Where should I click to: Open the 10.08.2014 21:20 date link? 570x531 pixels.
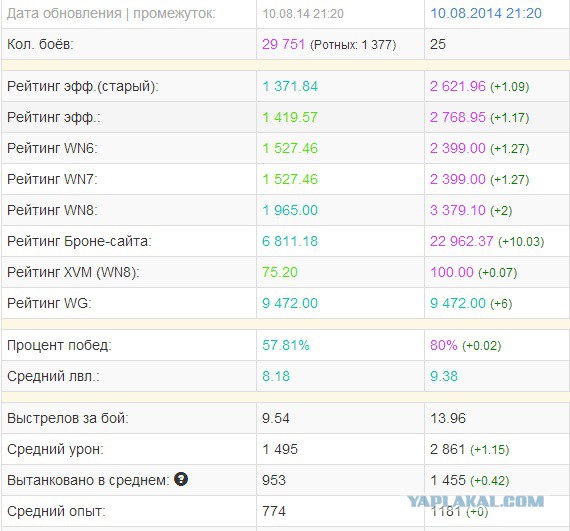click(486, 13)
